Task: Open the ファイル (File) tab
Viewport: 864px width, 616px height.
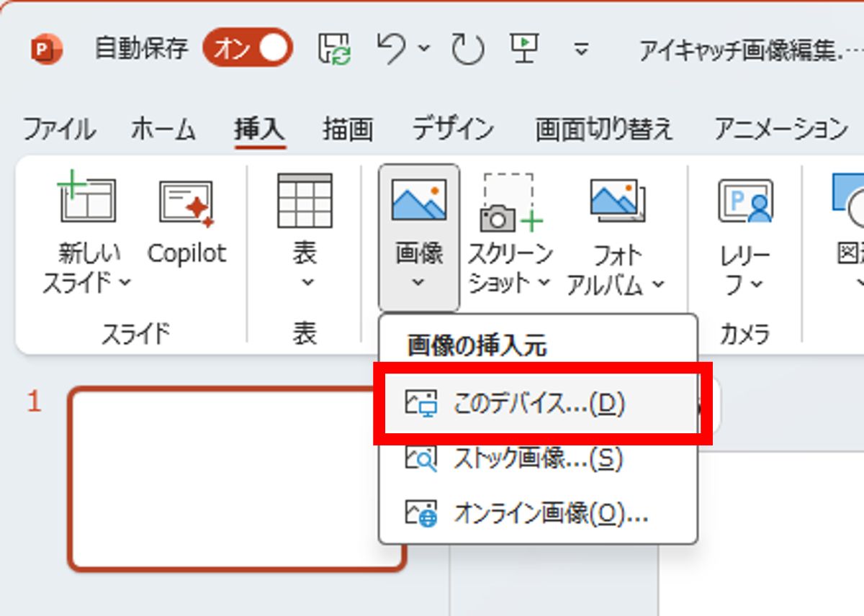Action: click(x=59, y=130)
